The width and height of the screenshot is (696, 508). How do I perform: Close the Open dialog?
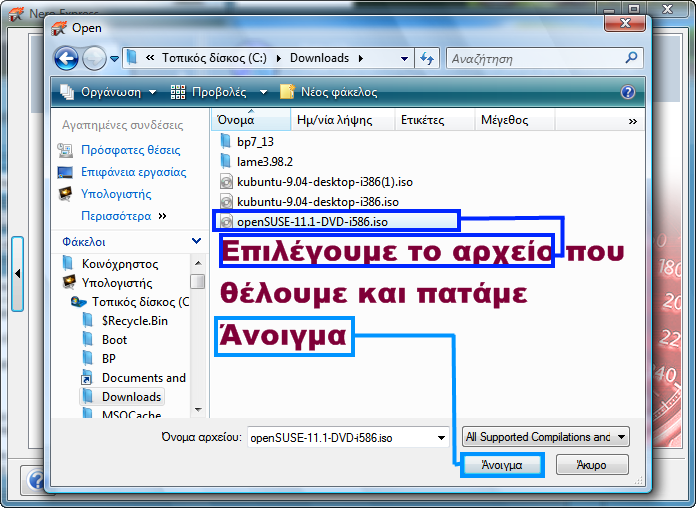coord(625,23)
